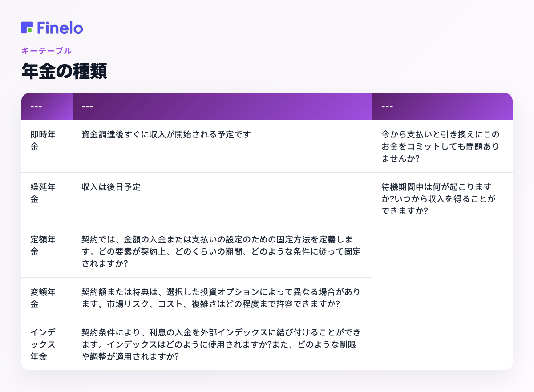This screenshot has width=534, height=392.
Task: Select the インデックス年金 row label
Action: [43, 344]
